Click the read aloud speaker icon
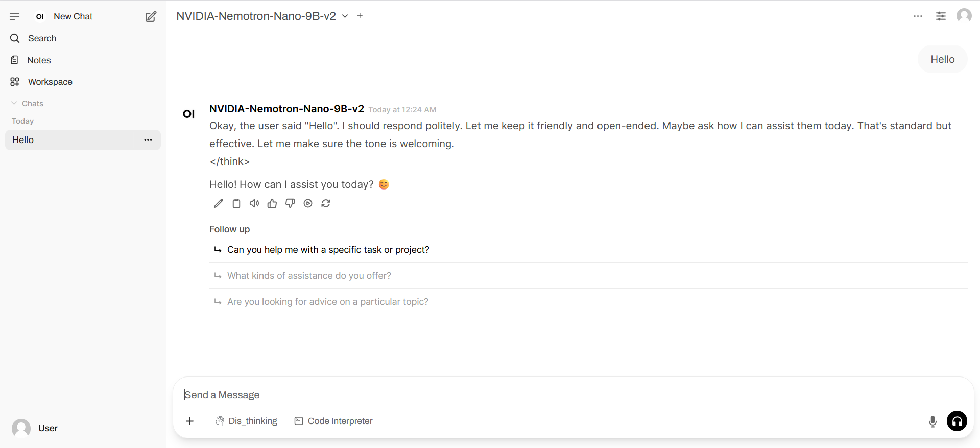Image resolution: width=980 pixels, height=448 pixels. (254, 203)
